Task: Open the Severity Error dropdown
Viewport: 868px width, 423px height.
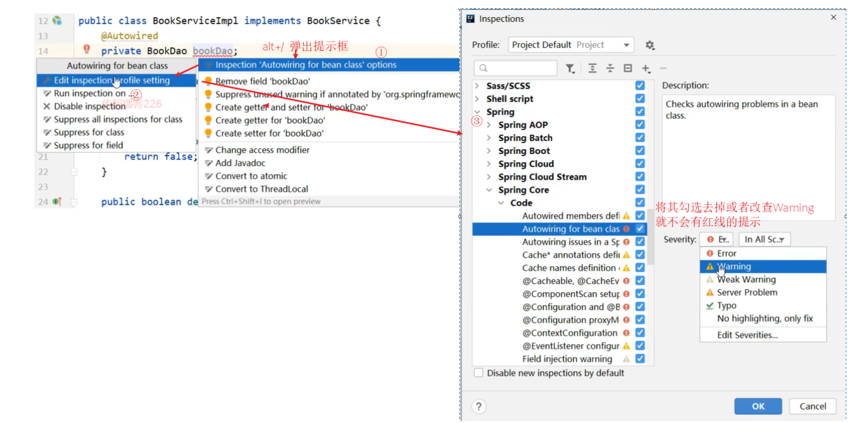Action: coord(716,239)
